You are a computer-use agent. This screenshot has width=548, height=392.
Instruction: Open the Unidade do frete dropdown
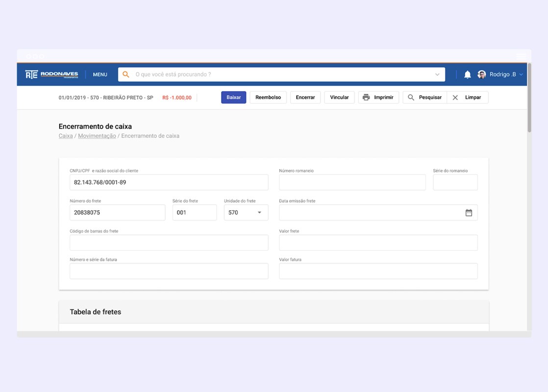click(x=246, y=213)
